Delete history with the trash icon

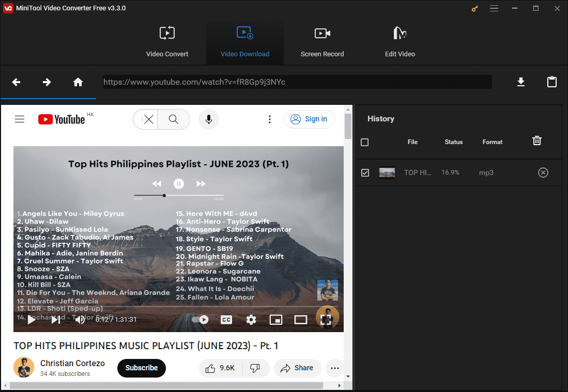(537, 141)
